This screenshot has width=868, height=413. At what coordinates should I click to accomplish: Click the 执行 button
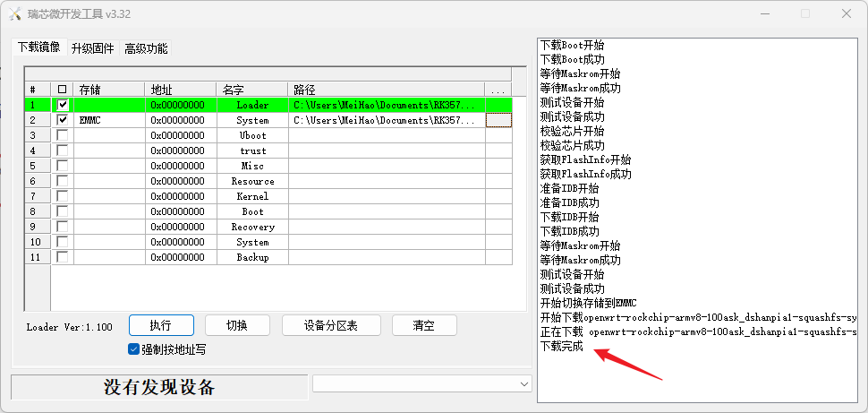[x=161, y=325]
